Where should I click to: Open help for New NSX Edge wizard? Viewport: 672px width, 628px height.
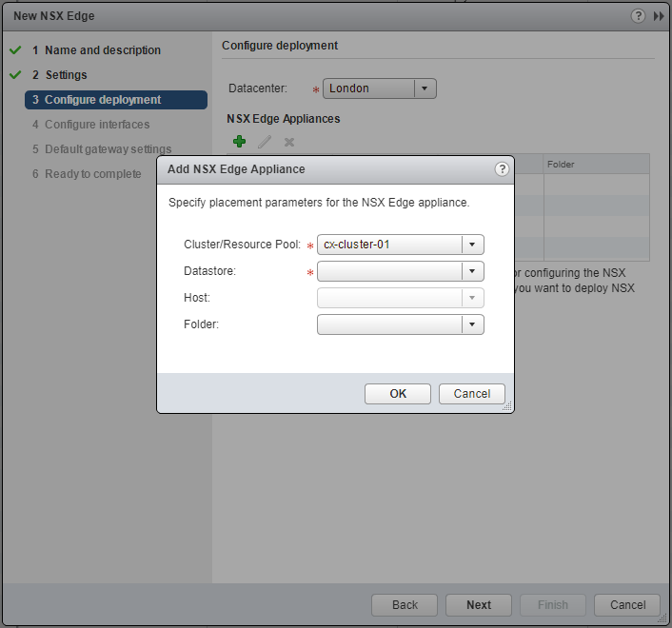tap(638, 16)
